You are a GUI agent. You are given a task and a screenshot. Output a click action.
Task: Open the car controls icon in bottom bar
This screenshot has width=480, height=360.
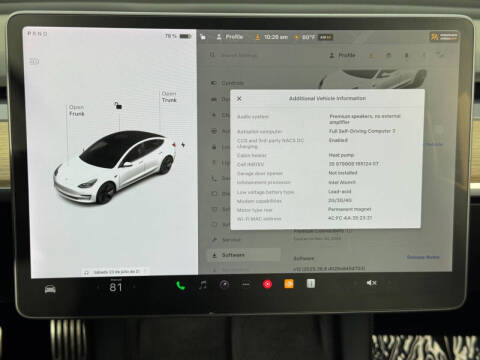point(50,289)
